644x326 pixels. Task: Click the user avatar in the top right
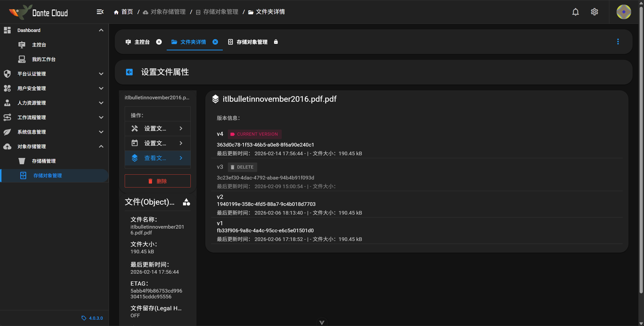tap(624, 12)
